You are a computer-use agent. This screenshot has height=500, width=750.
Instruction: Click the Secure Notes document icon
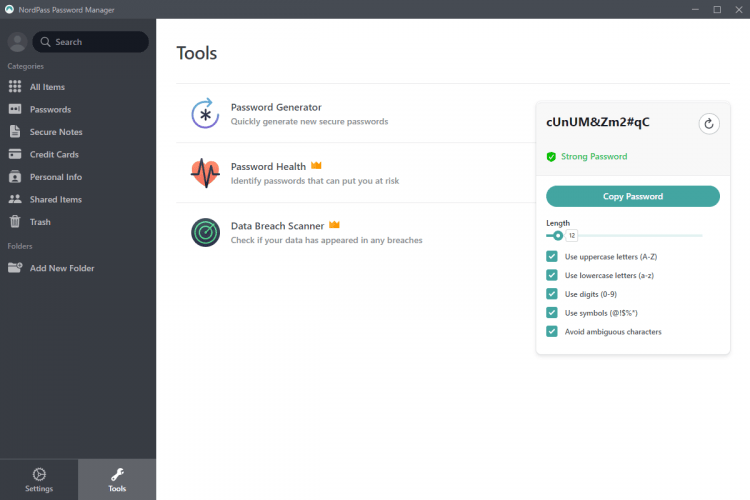click(15, 132)
